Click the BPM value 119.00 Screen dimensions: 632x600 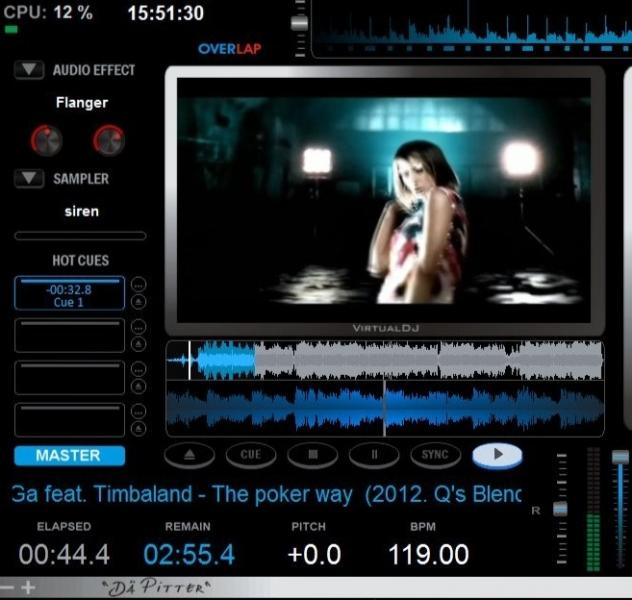tap(428, 554)
